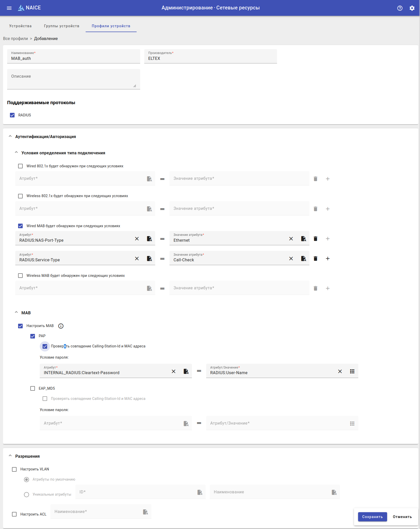Add condition after the Service-Type row

pos(327,259)
